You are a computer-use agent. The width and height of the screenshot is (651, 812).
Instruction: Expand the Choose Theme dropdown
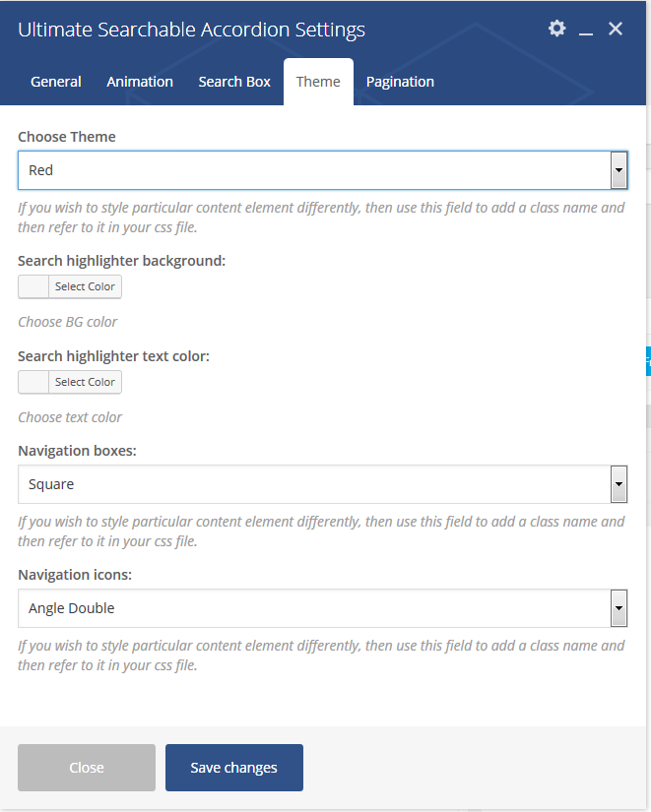pyautogui.click(x=315, y=170)
